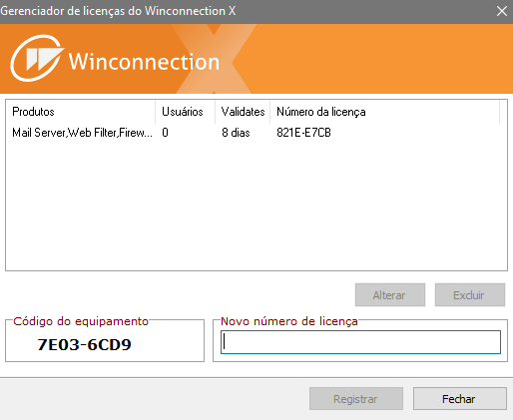Screen dimensions: 513x420
Task: Sort by the Produtos column header
Action: tap(81, 112)
